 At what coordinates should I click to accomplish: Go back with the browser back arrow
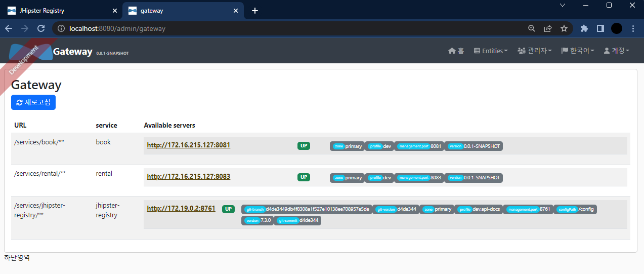(x=9, y=29)
